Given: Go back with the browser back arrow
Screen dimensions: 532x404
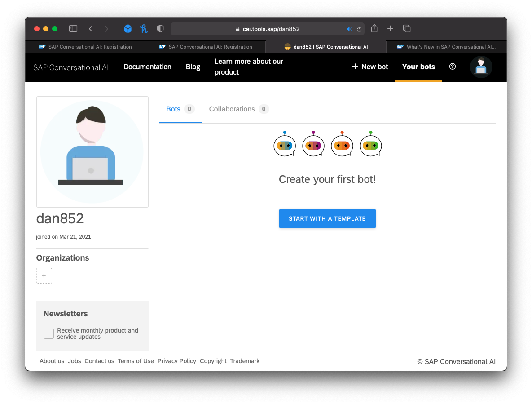Looking at the screenshot, I should coord(91,29).
